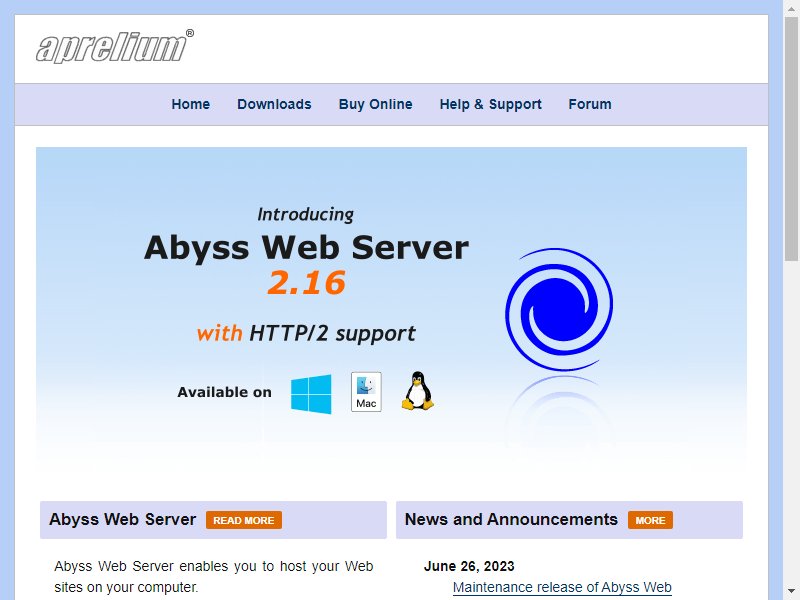The width and height of the screenshot is (800, 600).
Task: Click the News and Announcements heading
Action: (511, 519)
